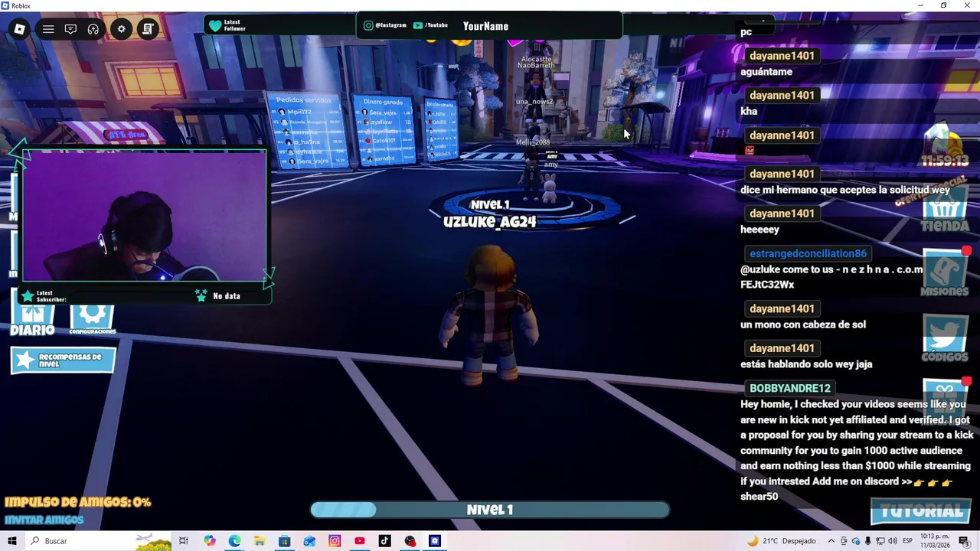
Task: Open the gear settings icon in top bar
Action: click(x=121, y=29)
